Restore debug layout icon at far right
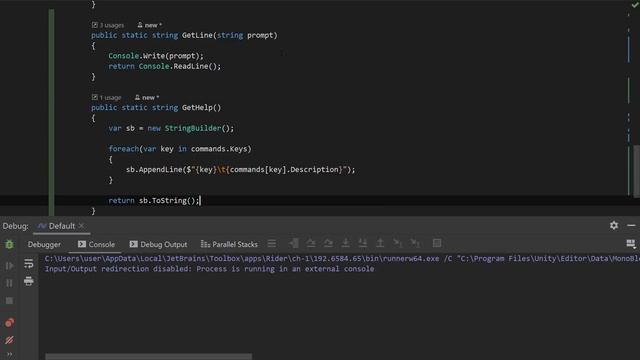Viewport: 640px width, 360px height. [631, 244]
